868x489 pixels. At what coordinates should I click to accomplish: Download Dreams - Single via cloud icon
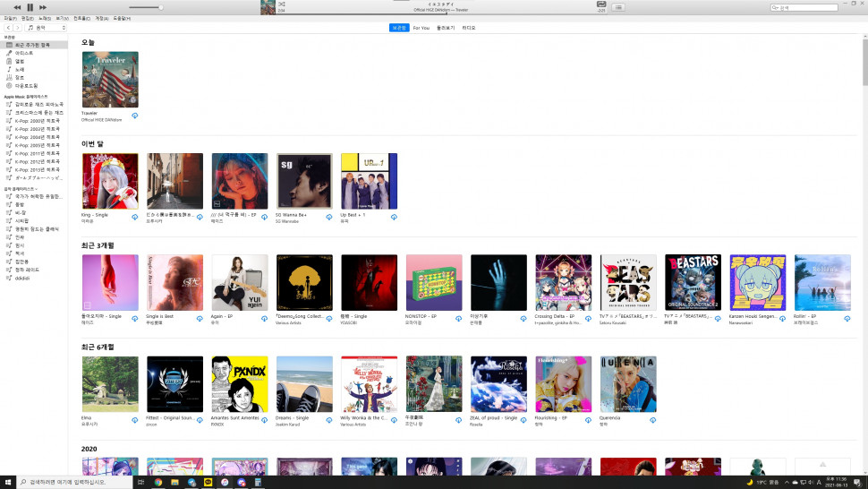point(328,420)
